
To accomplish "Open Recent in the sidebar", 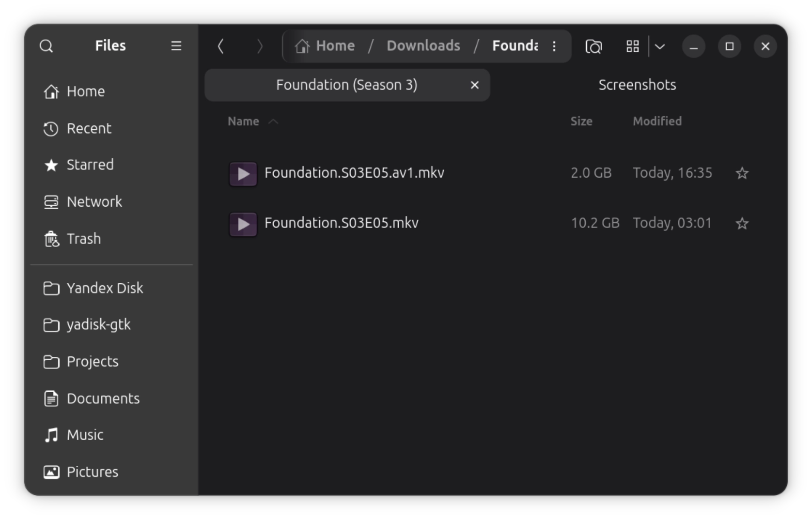I will [111, 128].
